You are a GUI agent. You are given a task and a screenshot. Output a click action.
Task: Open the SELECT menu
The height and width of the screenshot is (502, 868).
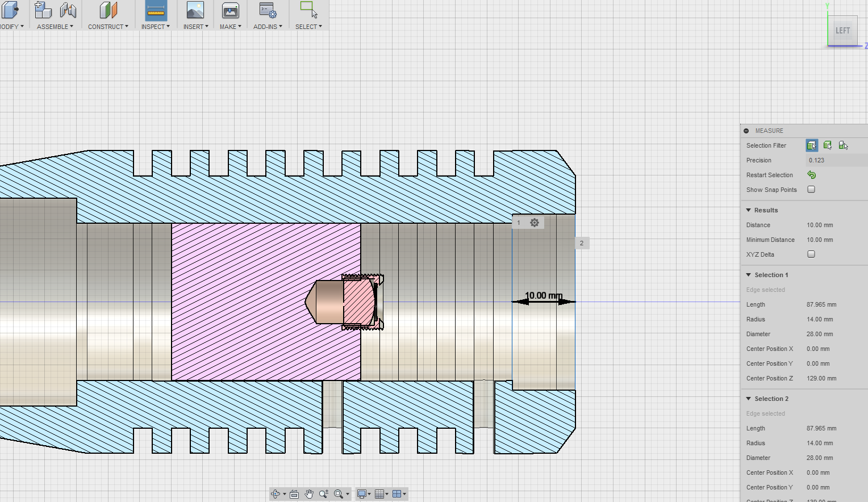coord(308,27)
